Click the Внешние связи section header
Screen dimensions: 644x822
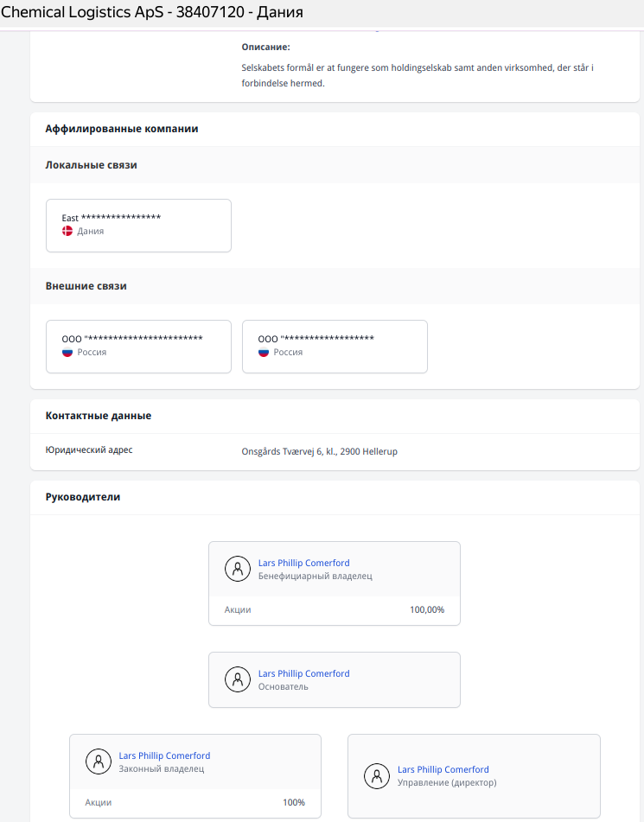(x=86, y=286)
